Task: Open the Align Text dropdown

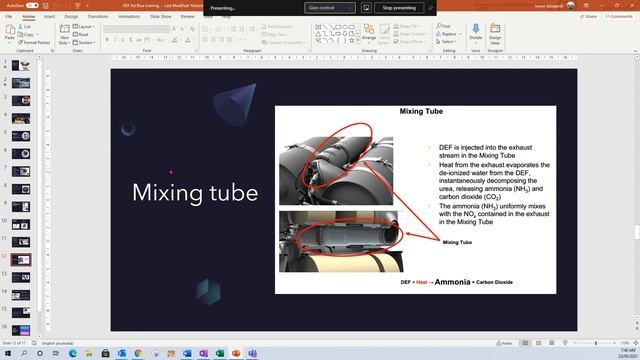Action: 275,35
